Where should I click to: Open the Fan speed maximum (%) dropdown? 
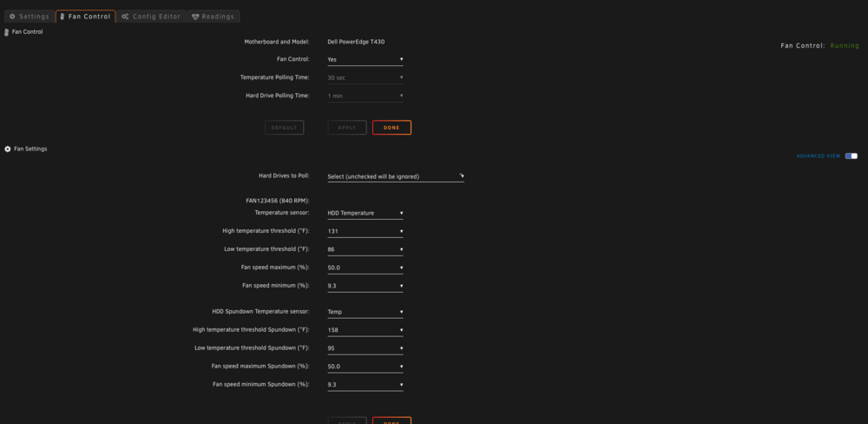(365, 268)
